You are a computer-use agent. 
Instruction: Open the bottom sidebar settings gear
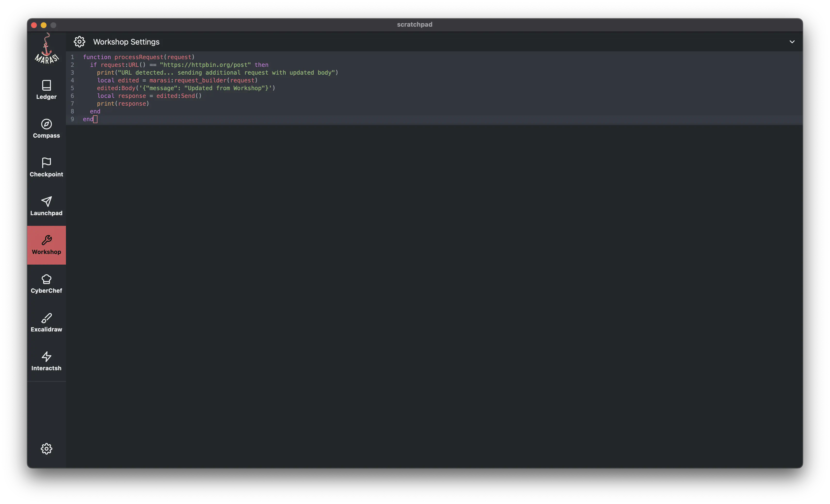(x=47, y=449)
